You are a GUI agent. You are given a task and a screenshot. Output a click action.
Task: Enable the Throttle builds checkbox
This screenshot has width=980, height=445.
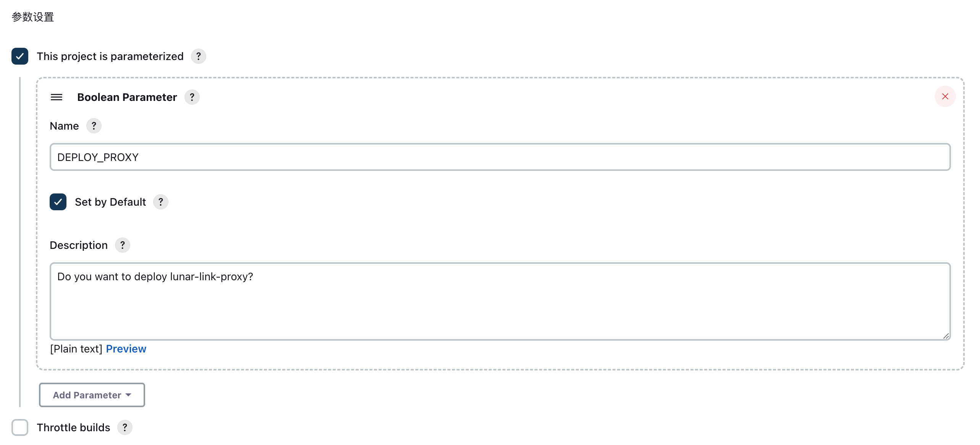tap(20, 427)
